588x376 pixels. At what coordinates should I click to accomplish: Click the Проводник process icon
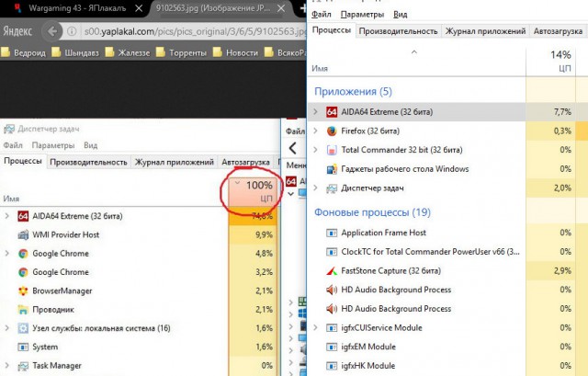click(23, 310)
